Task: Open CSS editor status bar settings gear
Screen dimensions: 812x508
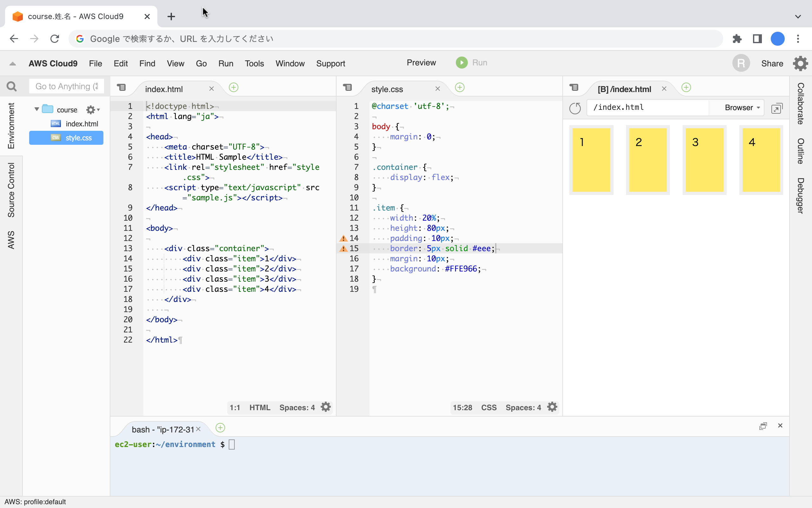Action: pyautogui.click(x=552, y=407)
